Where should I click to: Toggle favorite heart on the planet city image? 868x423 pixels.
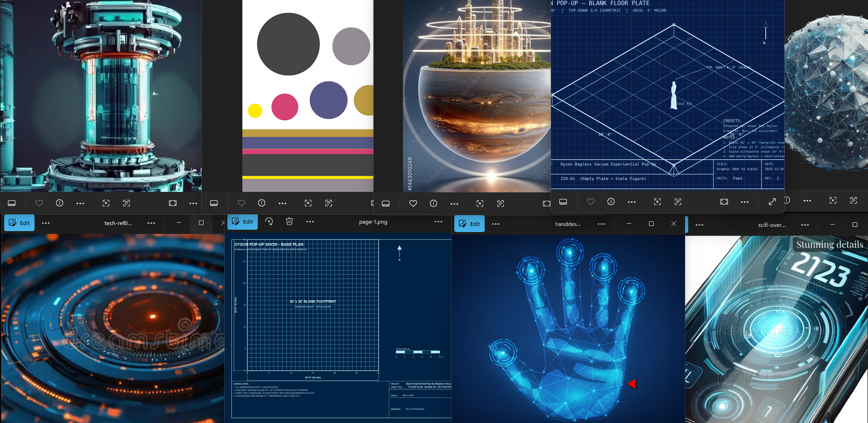413,204
